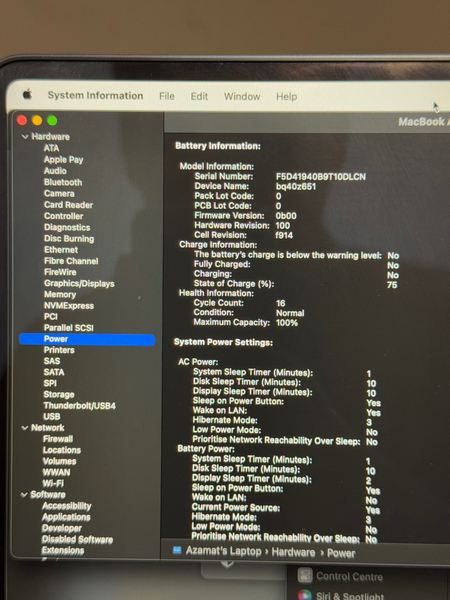This screenshot has width=450, height=600.
Task: Select Storage in the Hardware list
Action: click(59, 395)
